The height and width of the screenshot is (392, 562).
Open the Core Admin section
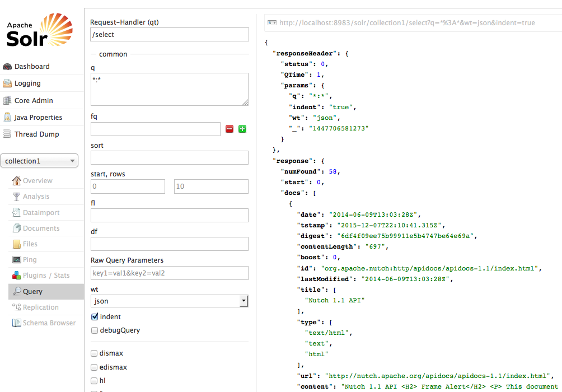[34, 100]
